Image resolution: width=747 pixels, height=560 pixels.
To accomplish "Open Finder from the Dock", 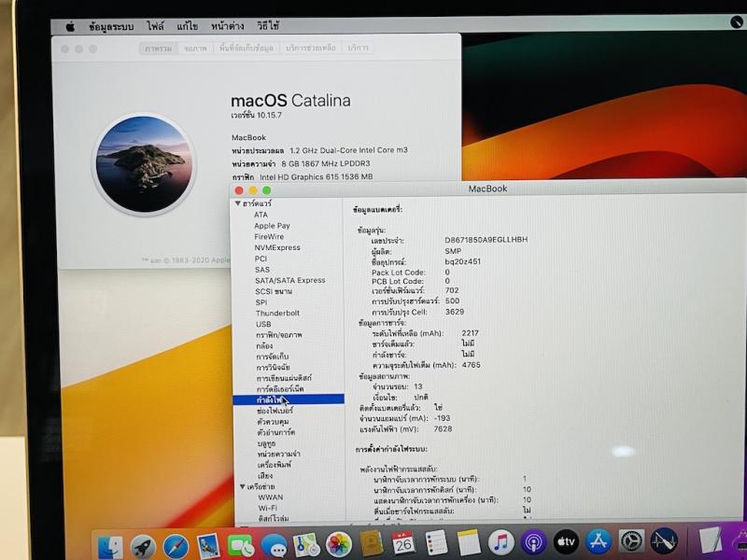I will click(110, 546).
